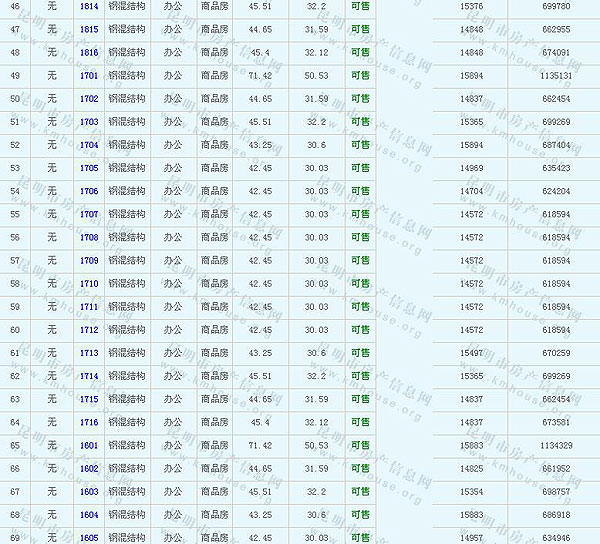Select room number 1603

pyautogui.click(x=89, y=492)
